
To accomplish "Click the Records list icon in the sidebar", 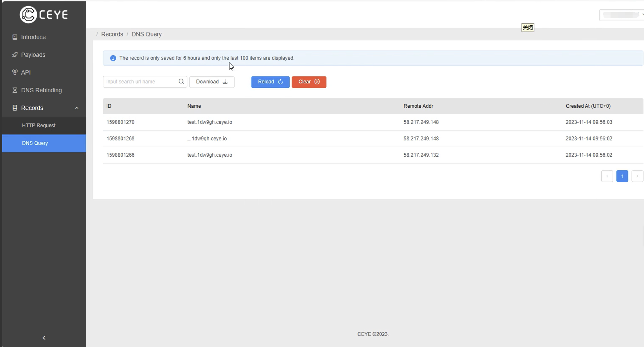I will (15, 108).
